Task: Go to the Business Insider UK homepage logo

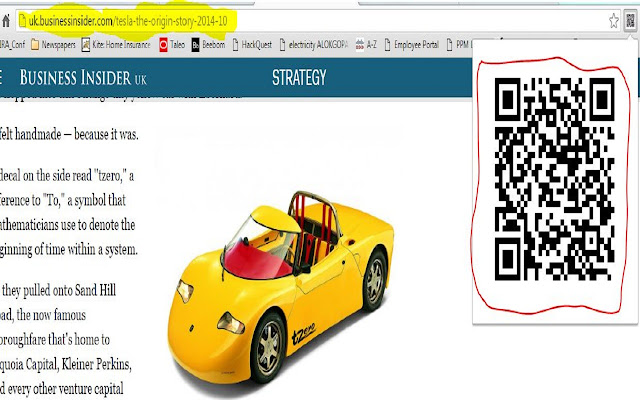Action: coord(83,78)
